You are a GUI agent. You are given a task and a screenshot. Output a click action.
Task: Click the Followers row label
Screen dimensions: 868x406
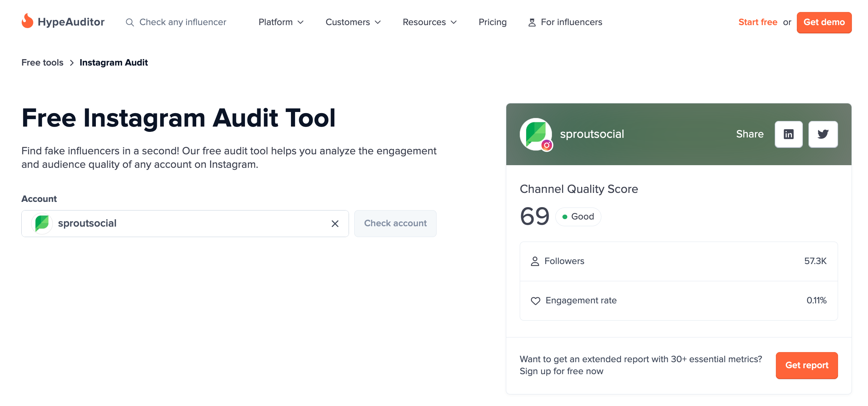pos(564,261)
